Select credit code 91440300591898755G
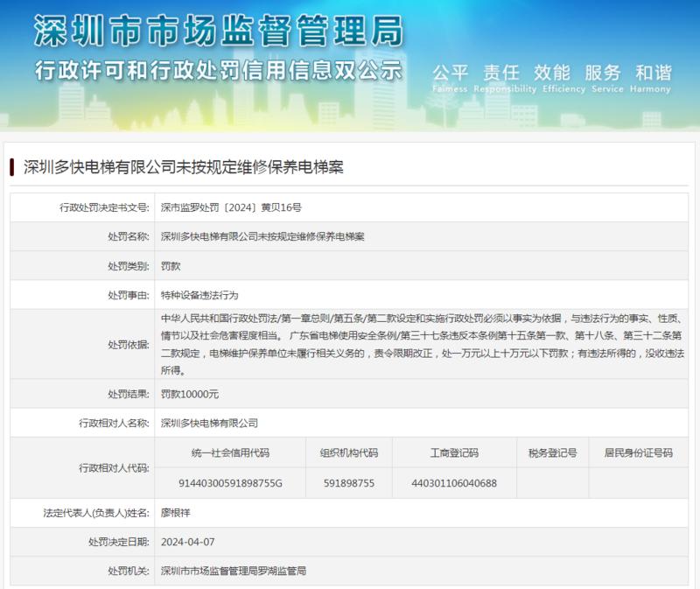 pyautogui.click(x=230, y=483)
